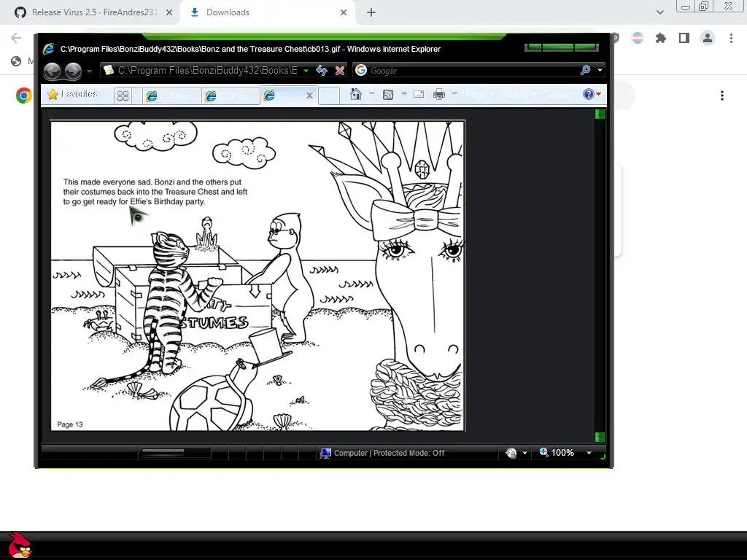Open a new Chrome tab with plus
Viewport: 747px width, 560px height.
[371, 13]
